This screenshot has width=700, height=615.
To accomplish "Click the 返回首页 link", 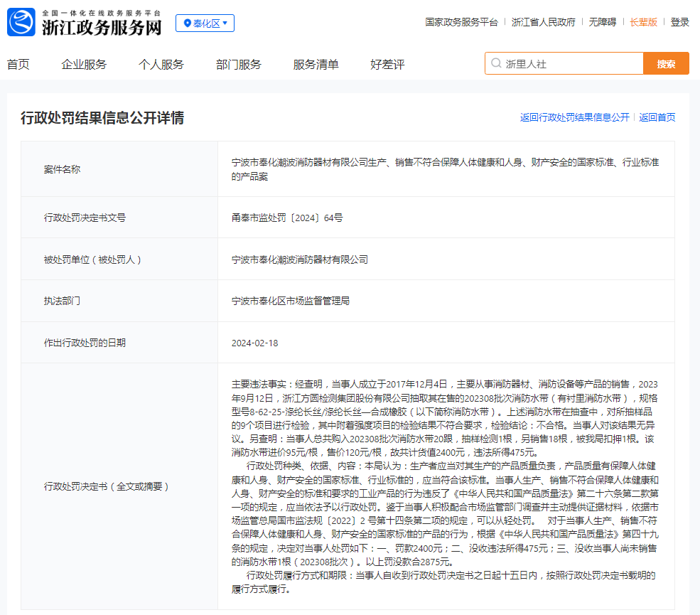I will coord(657,117).
